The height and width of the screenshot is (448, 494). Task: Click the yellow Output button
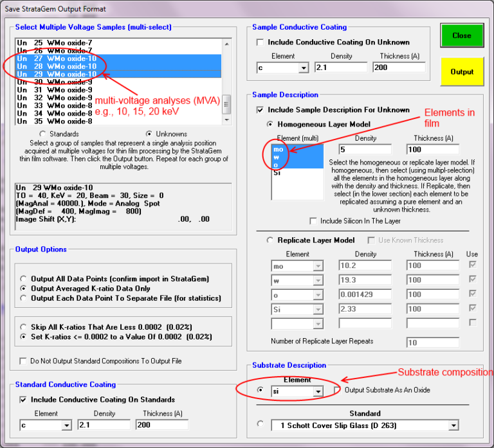pos(462,71)
